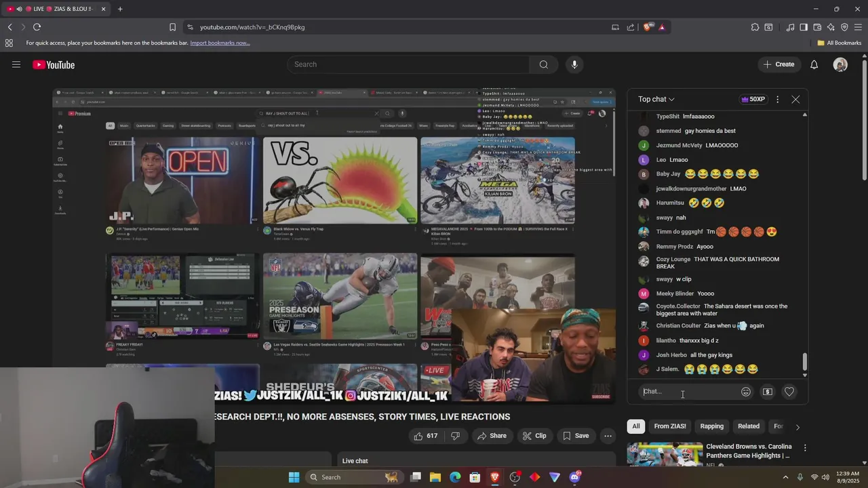Start voice search with the microphone icon
The height and width of the screenshot is (488, 868).
point(574,64)
